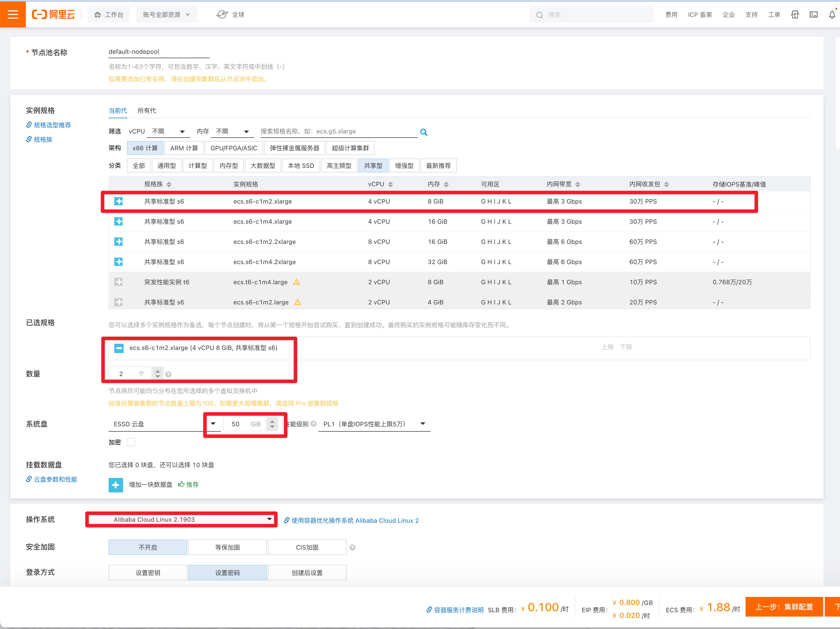Select CIS加固 security hardening option
This screenshot has width=840, height=629.
pyautogui.click(x=307, y=547)
